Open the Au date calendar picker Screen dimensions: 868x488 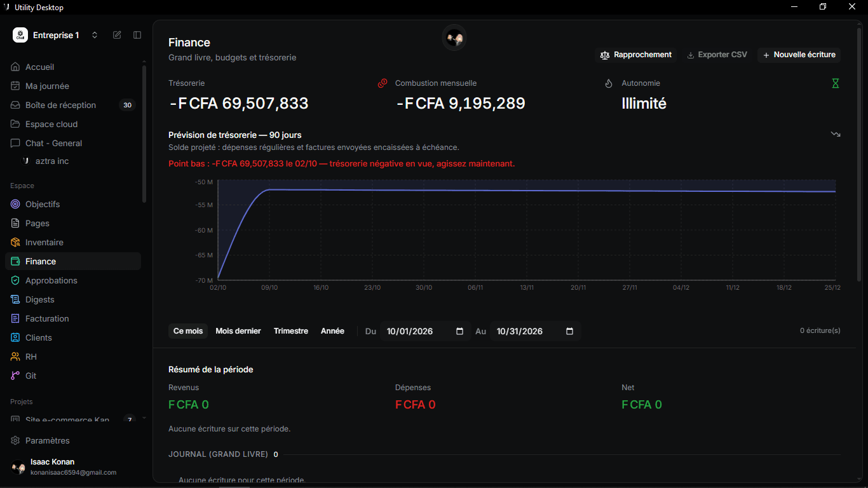570,331
